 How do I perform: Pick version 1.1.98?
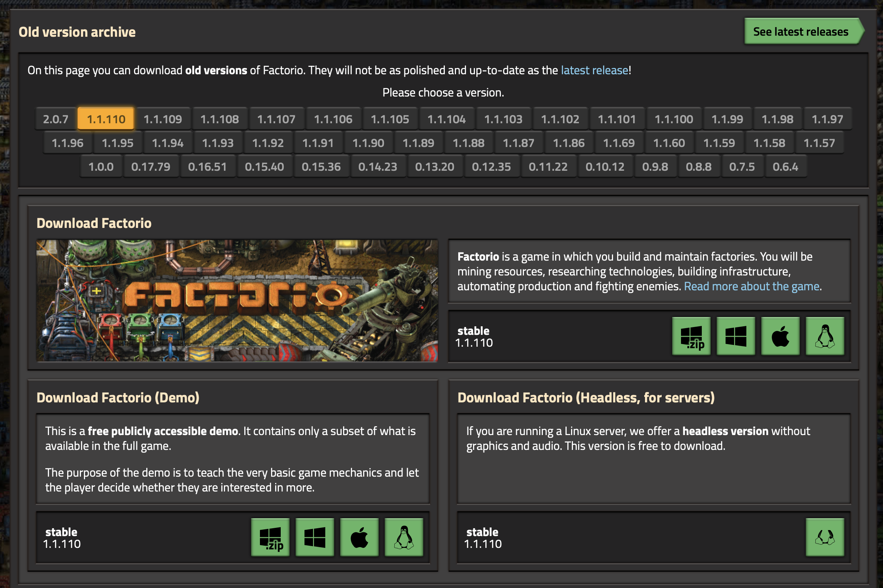coord(778,119)
